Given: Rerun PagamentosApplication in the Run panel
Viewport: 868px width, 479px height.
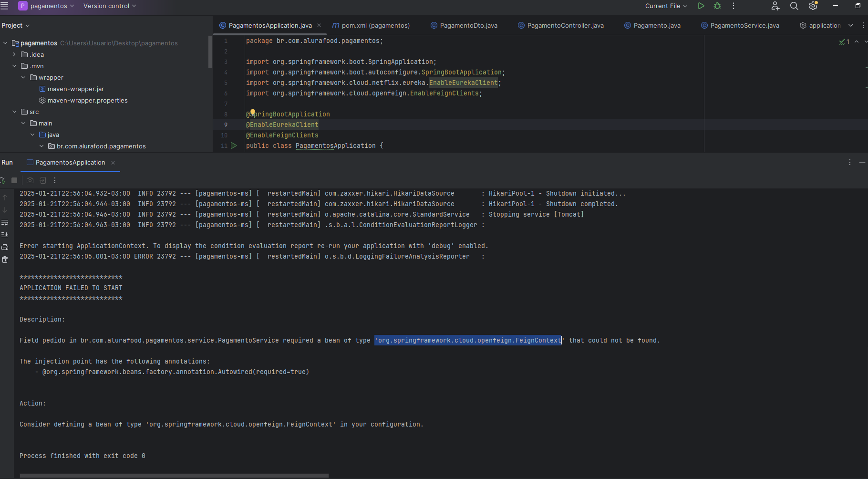Looking at the screenshot, I should [x=2, y=180].
